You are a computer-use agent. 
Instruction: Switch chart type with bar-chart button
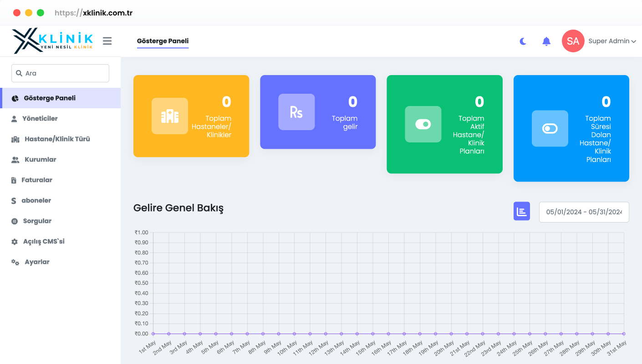(522, 211)
